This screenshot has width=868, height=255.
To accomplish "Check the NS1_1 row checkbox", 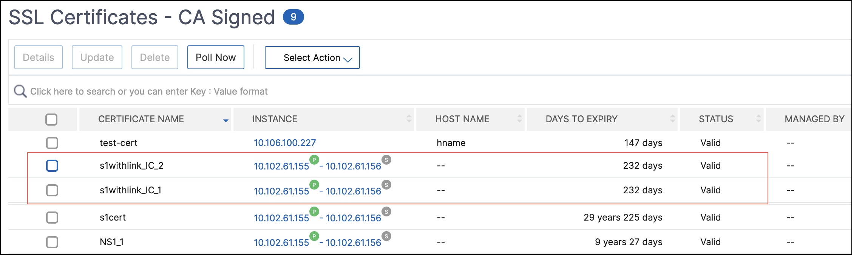I will point(52,242).
